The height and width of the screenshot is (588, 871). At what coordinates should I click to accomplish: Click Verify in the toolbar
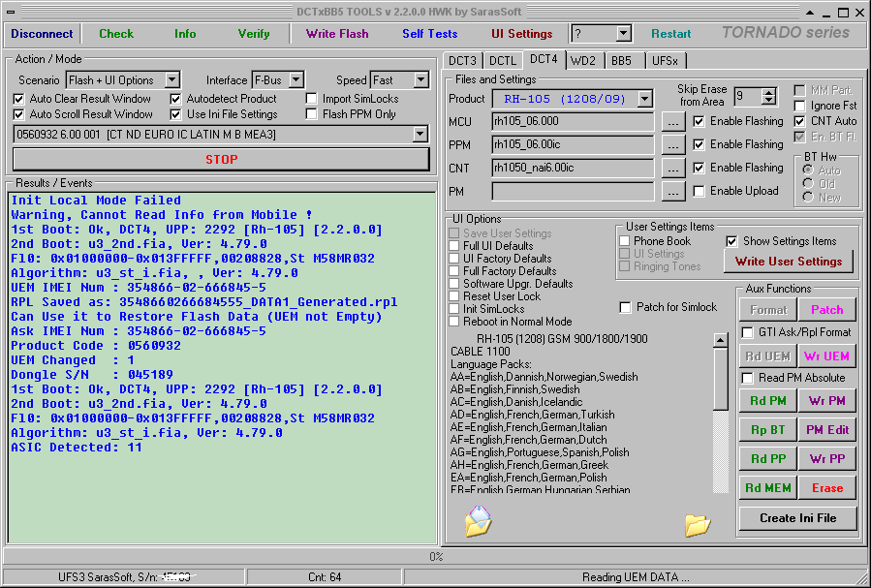point(254,34)
